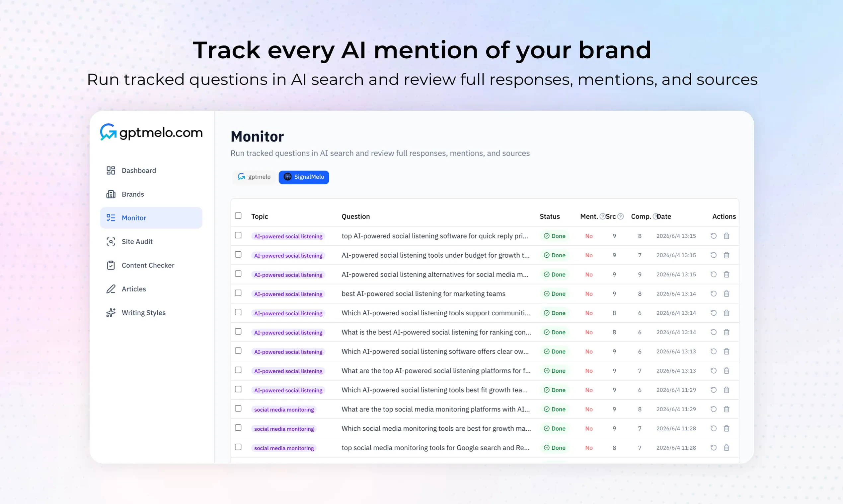
Task: Delete the 'top AI-powered social listening platforms' row
Action: (x=727, y=370)
